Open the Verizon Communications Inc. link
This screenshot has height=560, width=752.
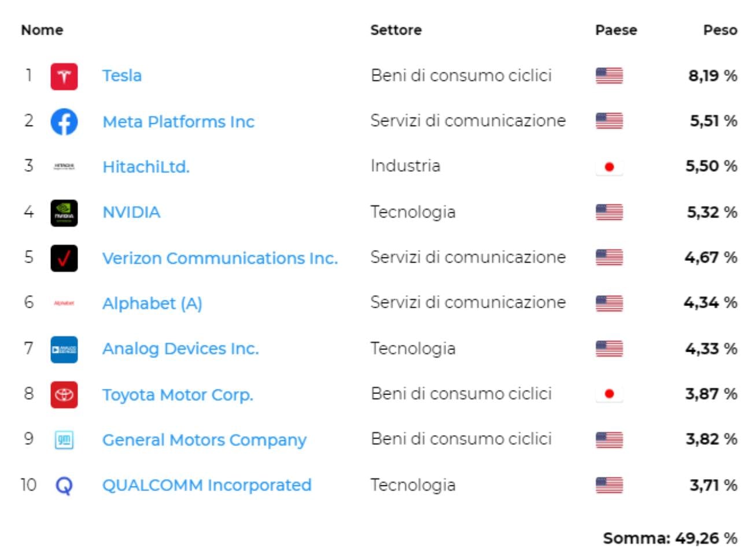tap(220, 258)
